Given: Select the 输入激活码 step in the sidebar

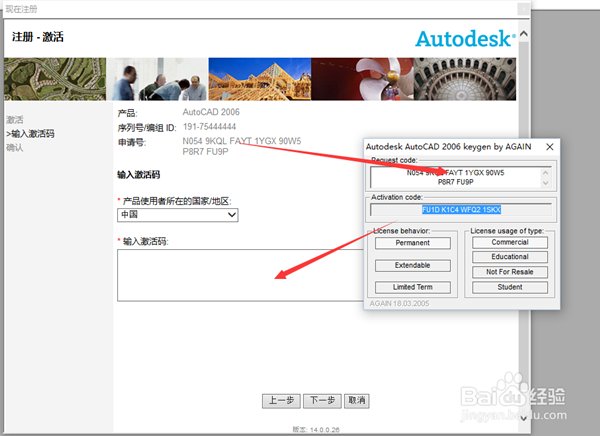Looking at the screenshot, I should coord(30,134).
